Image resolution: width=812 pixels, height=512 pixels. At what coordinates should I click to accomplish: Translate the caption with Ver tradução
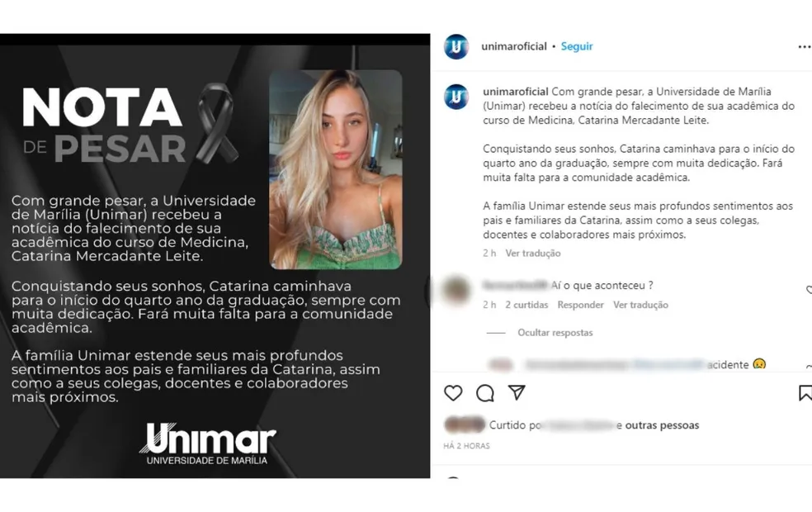pyautogui.click(x=533, y=254)
